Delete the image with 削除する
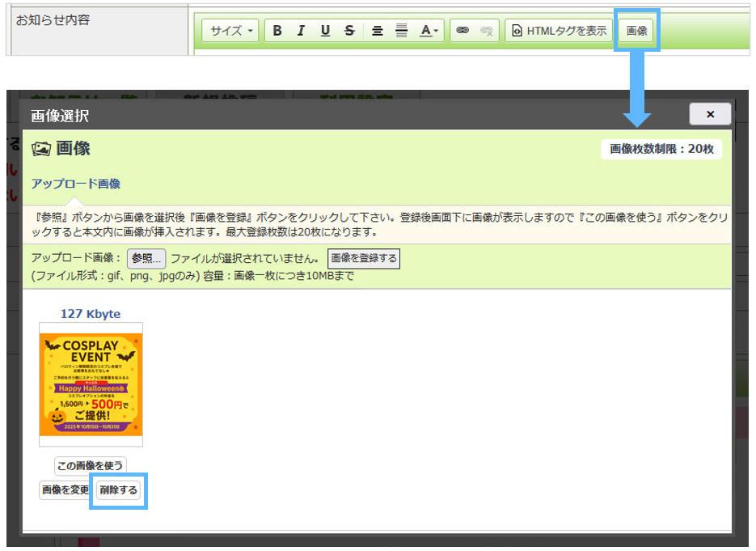 tap(118, 490)
